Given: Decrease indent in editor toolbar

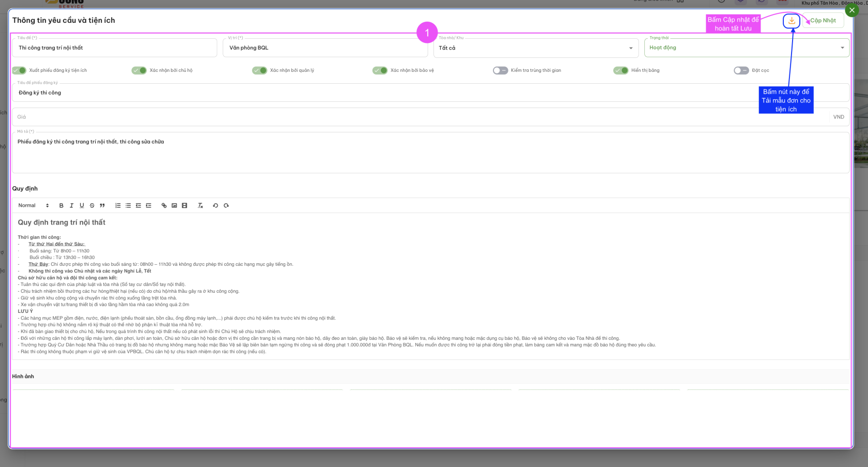Looking at the screenshot, I should tap(138, 206).
